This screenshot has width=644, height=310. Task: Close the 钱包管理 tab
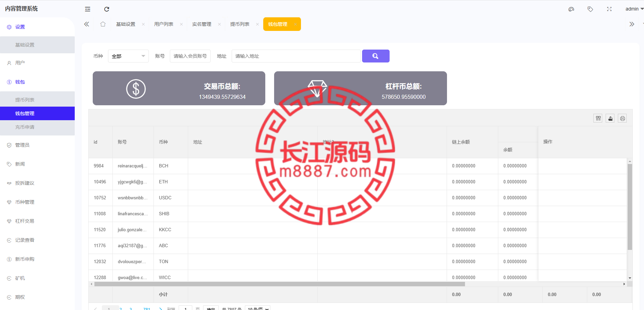pos(295,24)
